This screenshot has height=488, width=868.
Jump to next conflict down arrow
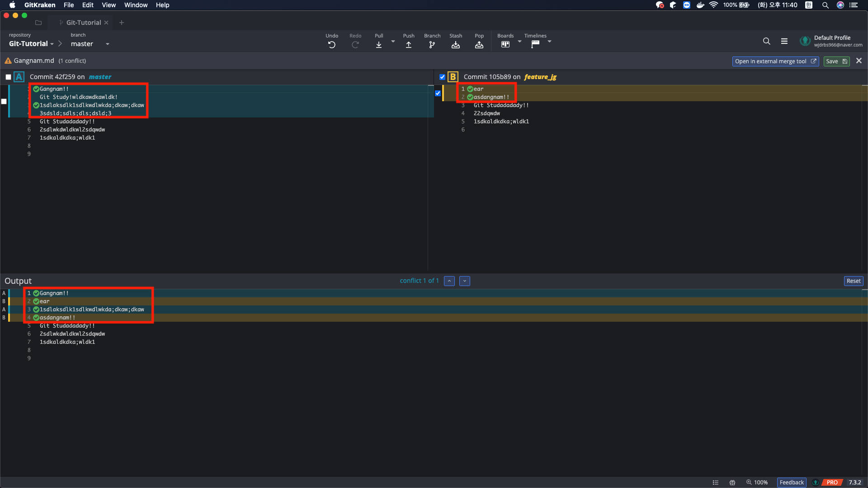[x=464, y=281]
